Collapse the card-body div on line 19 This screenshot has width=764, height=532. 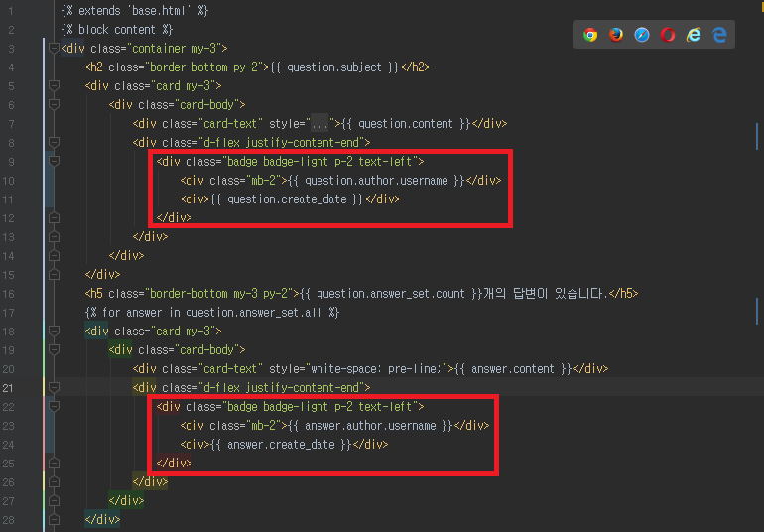coord(55,349)
